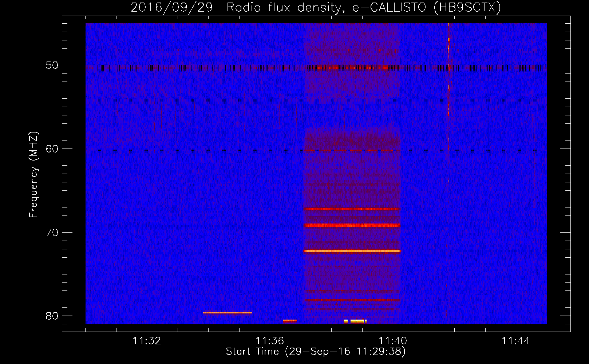The width and height of the screenshot is (589, 364).
Task: Click the 'Frequency (MHZ)' axis label
Action: pos(33,175)
